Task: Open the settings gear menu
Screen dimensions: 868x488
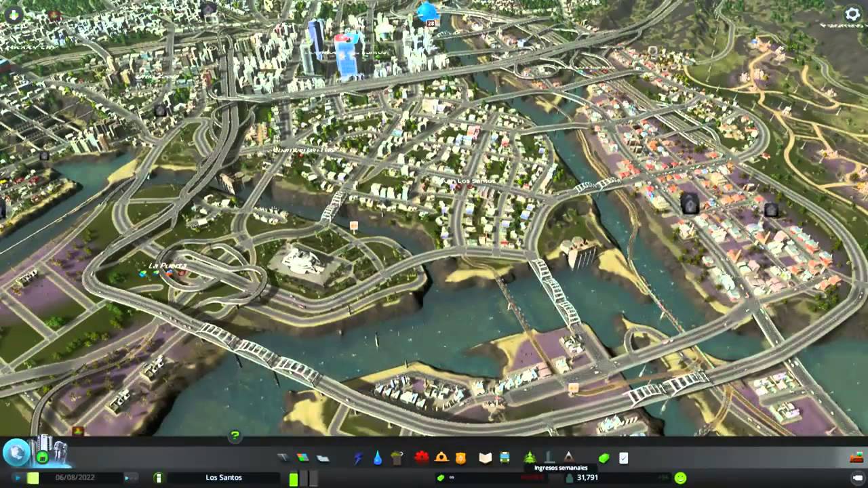Action: tap(852, 14)
